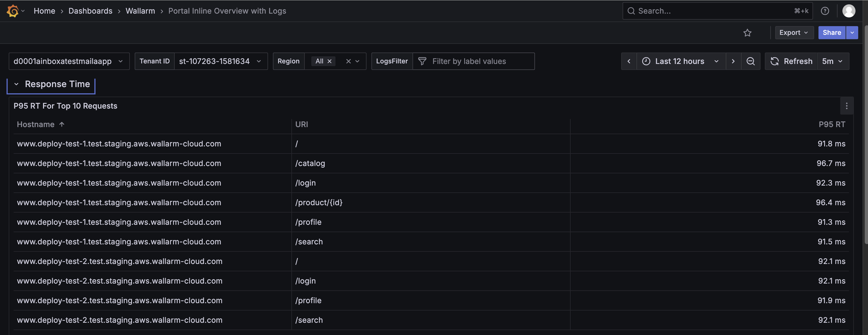Star this dashboard as favorite
The width and height of the screenshot is (868, 335).
tap(747, 33)
